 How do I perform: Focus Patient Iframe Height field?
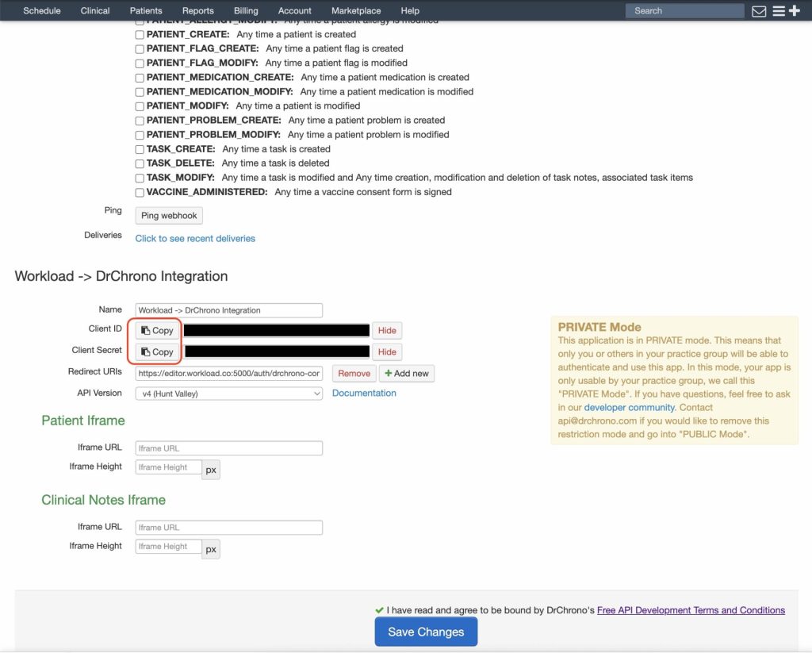tap(168, 467)
